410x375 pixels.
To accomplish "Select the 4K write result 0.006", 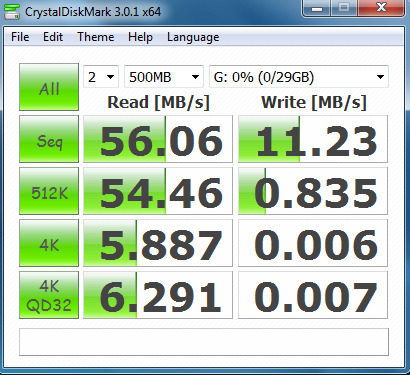I will [313, 243].
